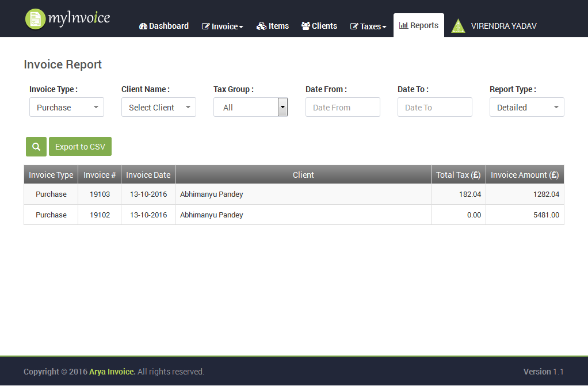This screenshot has height=386, width=588.
Task: Expand the Invoice navigation menu
Action: (223, 26)
